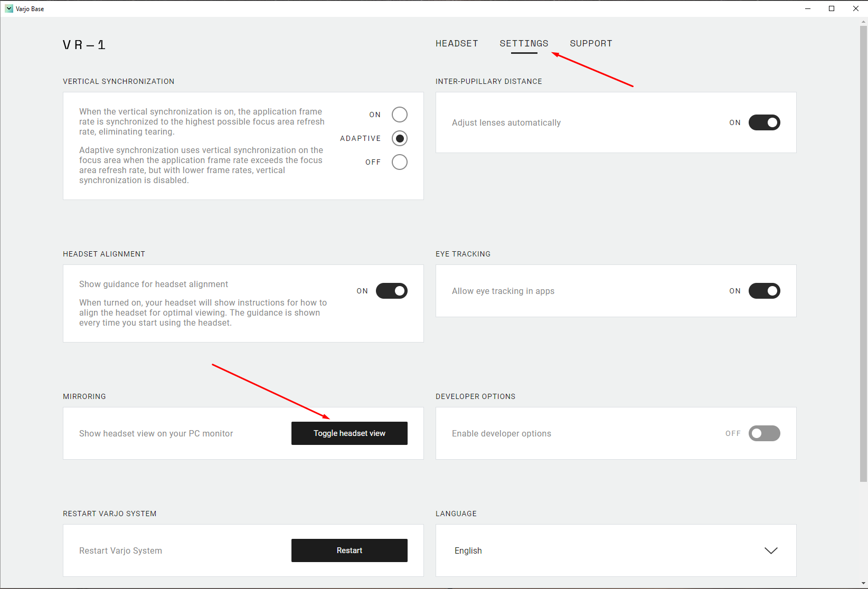Click the vertical scrollbar thumb

864,253
